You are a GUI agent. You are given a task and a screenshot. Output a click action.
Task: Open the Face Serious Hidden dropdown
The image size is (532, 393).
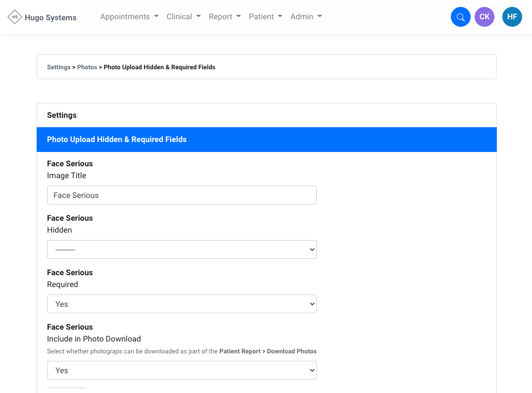182,249
